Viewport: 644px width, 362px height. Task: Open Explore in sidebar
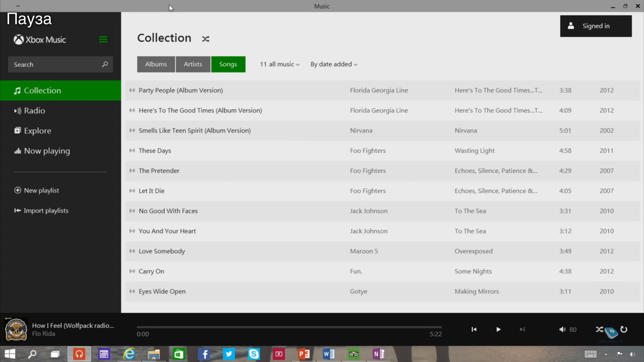pos(60,131)
